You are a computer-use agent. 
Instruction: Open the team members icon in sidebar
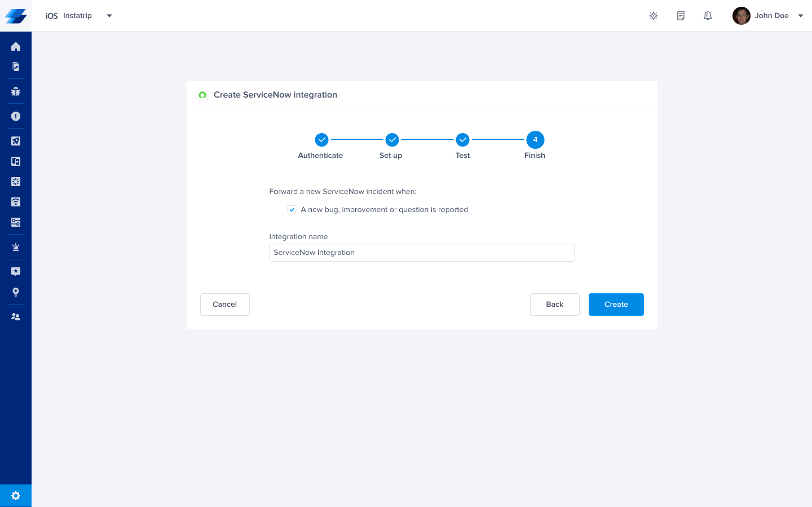point(16,317)
